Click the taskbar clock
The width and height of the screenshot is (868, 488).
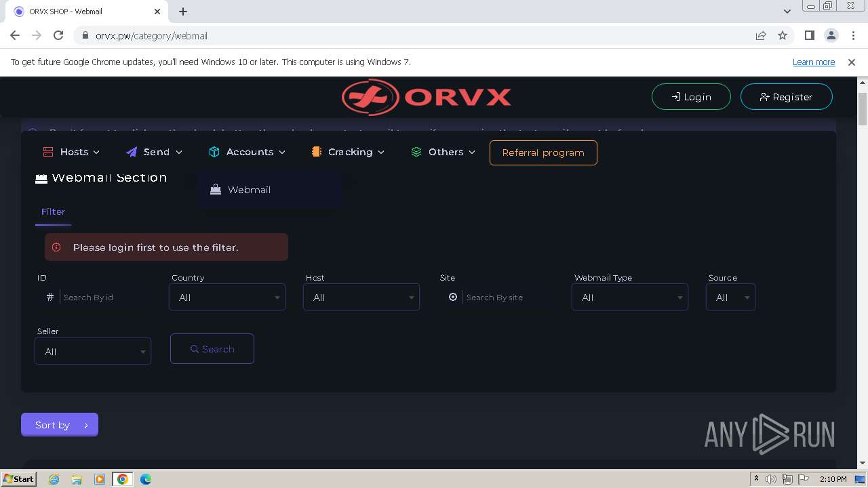pyautogui.click(x=833, y=479)
